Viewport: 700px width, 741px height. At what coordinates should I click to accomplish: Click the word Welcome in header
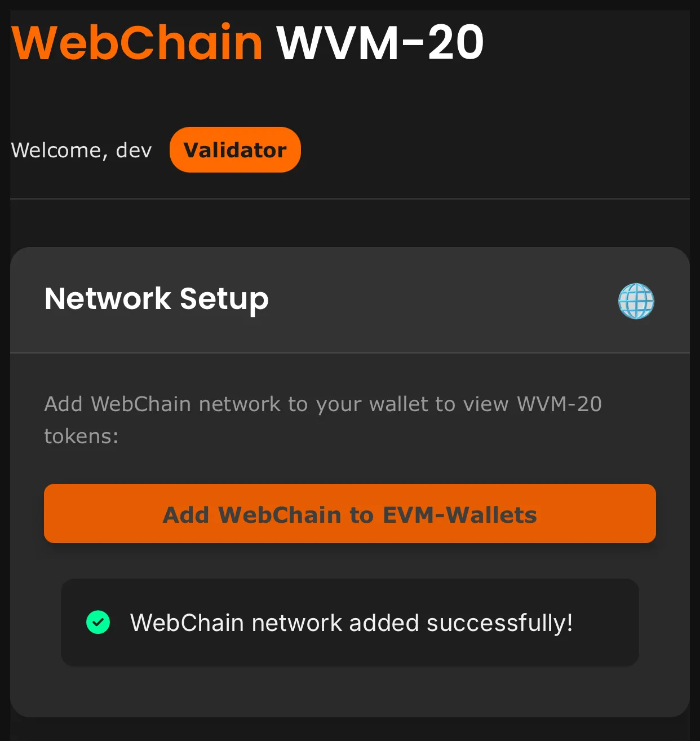point(56,151)
